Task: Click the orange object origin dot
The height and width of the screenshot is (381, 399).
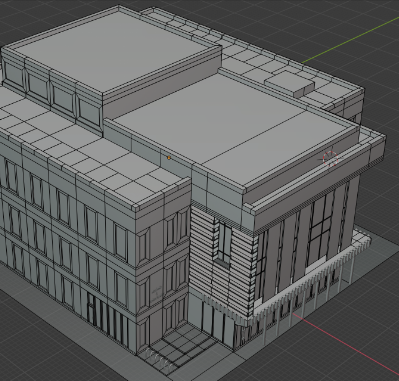Action: [169, 158]
